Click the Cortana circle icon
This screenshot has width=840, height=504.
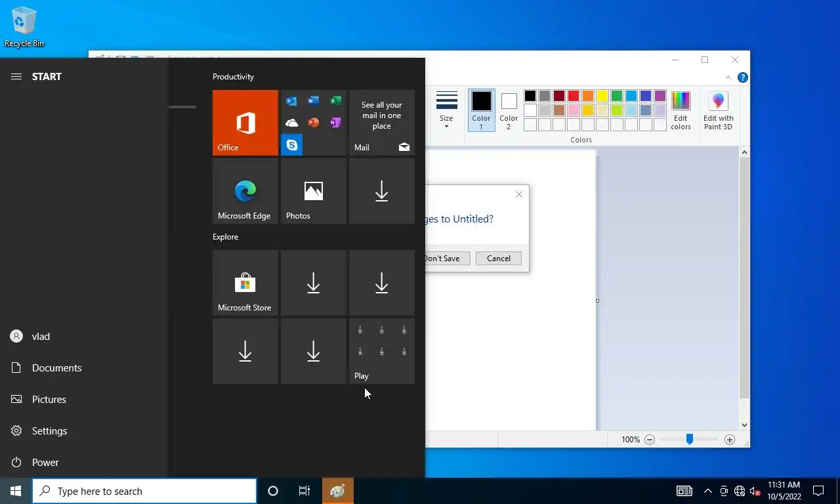273,491
